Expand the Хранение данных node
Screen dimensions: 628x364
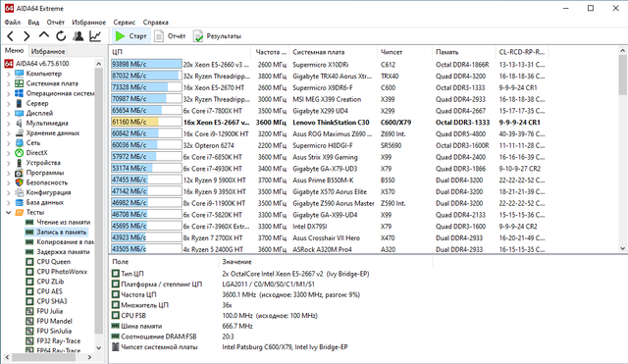9,133
